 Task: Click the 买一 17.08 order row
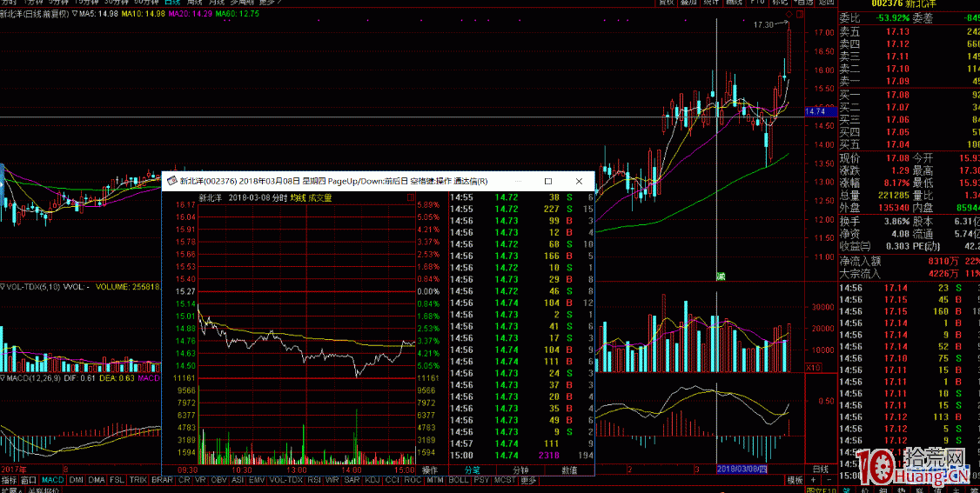[x=909, y=95]
